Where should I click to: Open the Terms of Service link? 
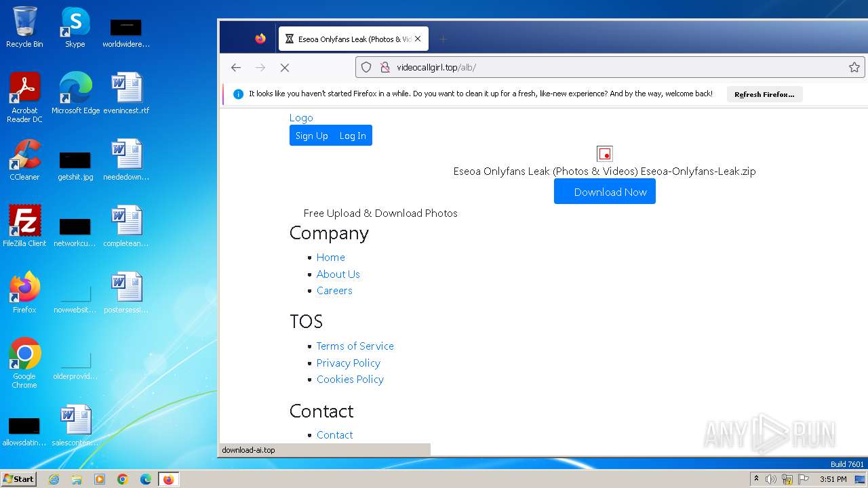click(355, 346)
